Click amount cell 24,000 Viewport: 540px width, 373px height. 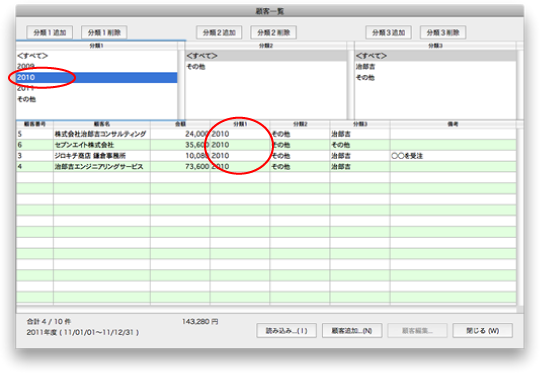click(x=180, y=134)
